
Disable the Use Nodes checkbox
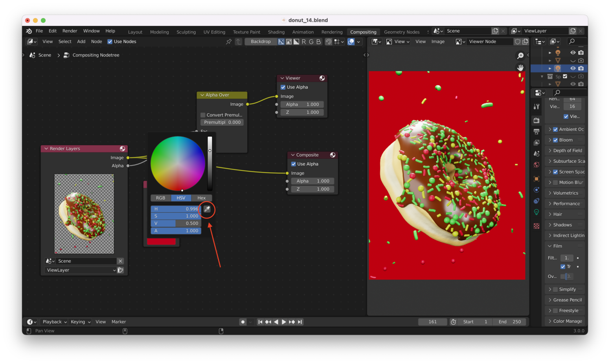(110, 42)
